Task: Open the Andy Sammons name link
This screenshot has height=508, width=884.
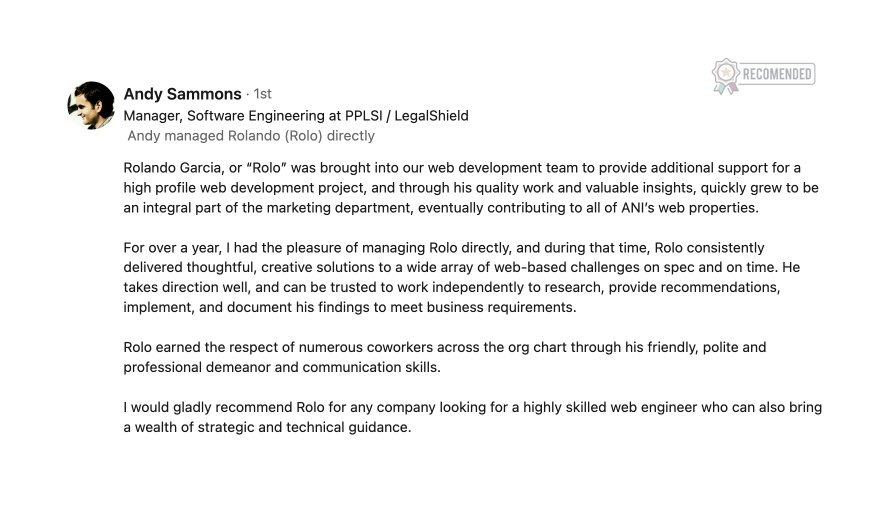Action: click(x=182, y=94)
